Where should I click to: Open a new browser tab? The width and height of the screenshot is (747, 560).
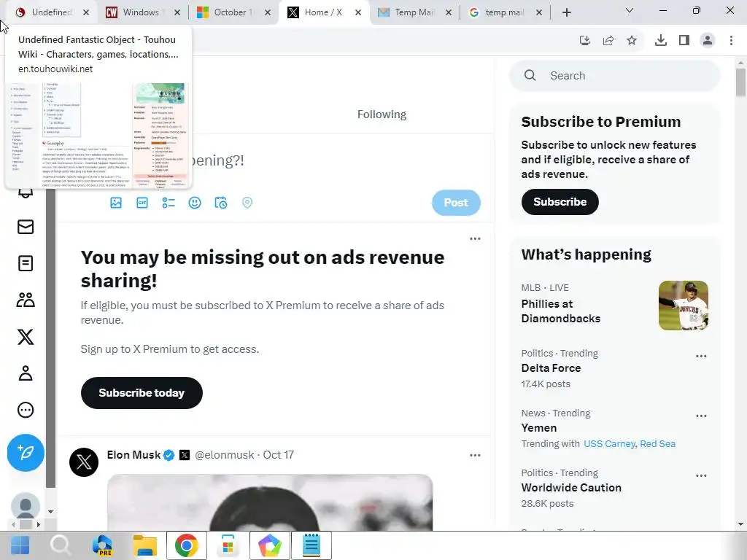pyautogui.click(x=566, y=12)
